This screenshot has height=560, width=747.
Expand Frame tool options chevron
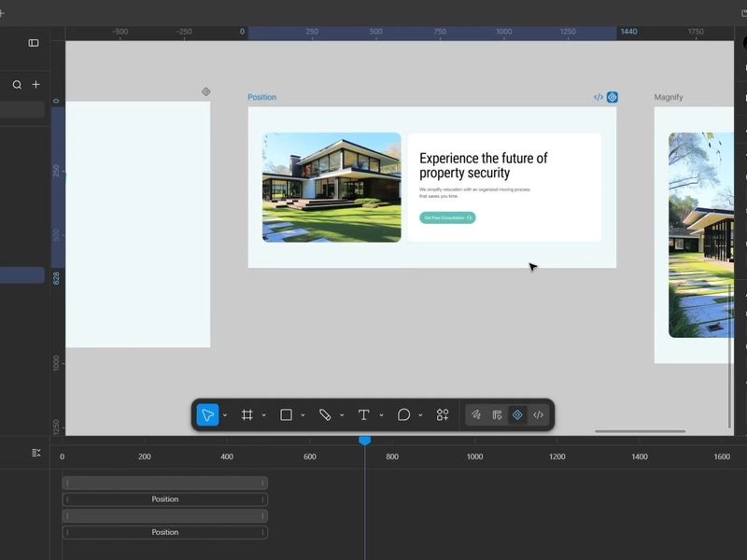[264, 415]
